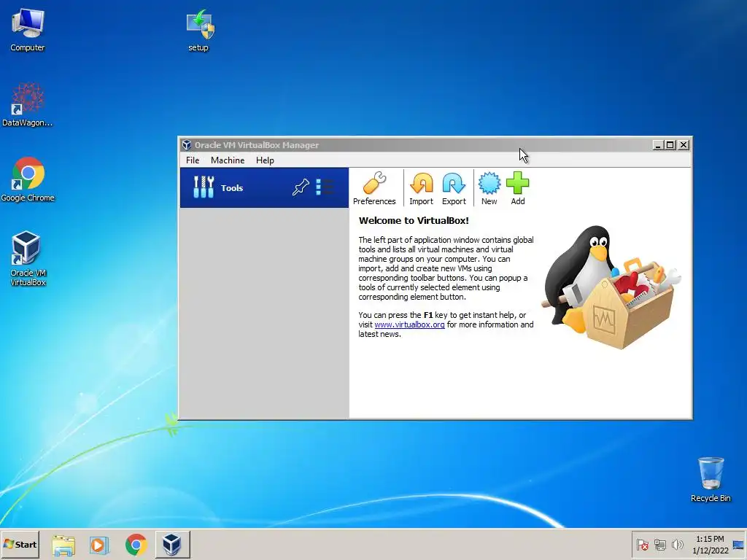The width and height of the screenshot is (747, 560).
Task: Open Chrome from the taskbar
Action: click(136, 545)
